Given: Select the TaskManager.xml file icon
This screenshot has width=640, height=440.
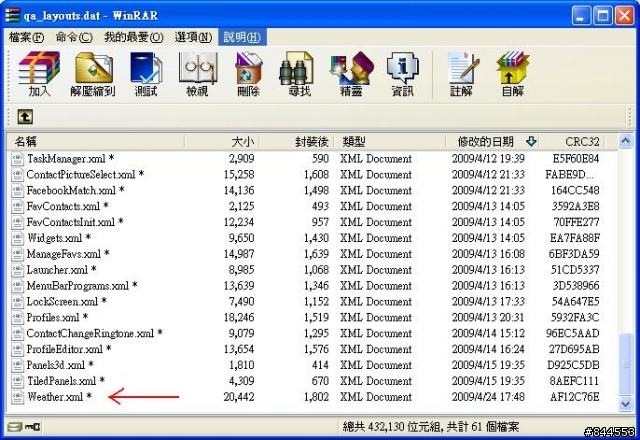Looking at the screenshot, I should coord(18,158).
